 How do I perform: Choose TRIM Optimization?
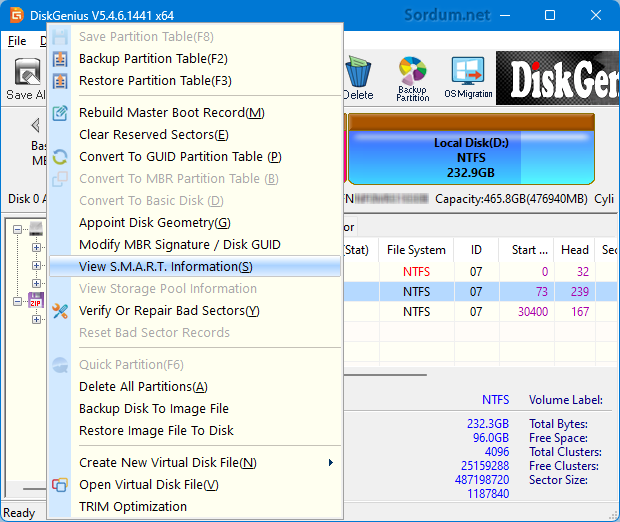(195, 507)
